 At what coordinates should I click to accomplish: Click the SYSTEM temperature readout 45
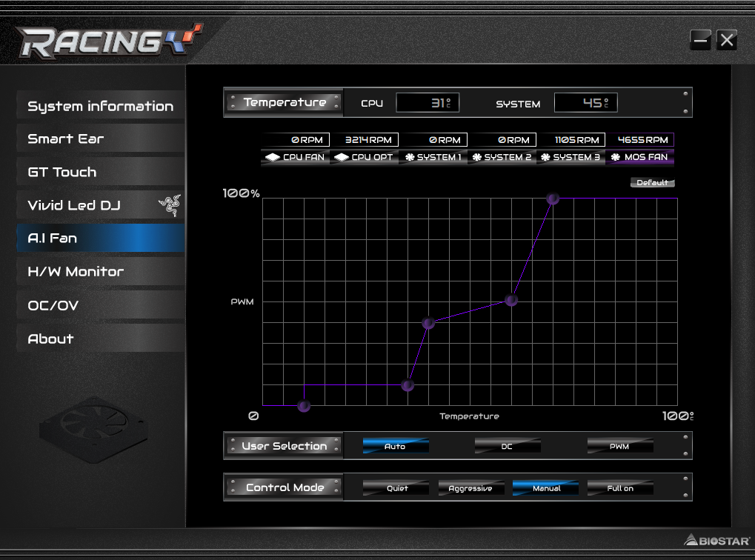click(x=586, y=102)
